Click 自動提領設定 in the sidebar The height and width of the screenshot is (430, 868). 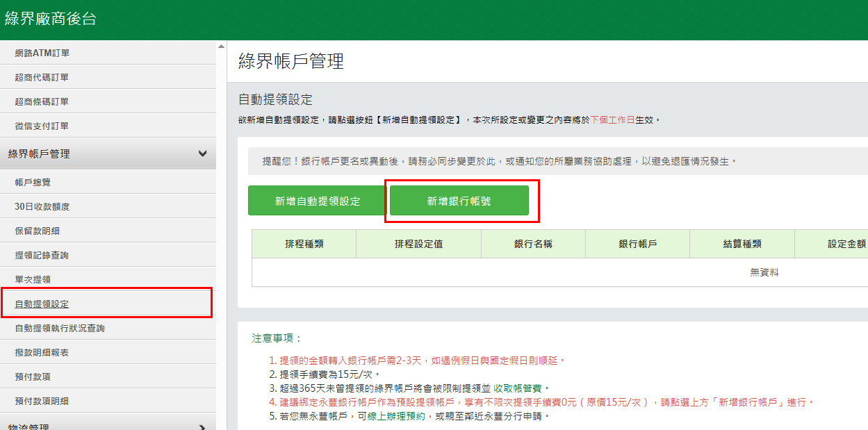[108, 304]
